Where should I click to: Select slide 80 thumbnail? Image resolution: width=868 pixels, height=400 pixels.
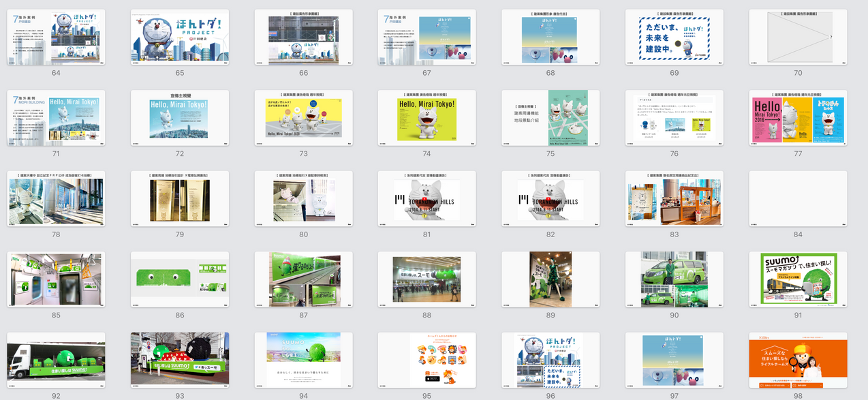pos(303,199)
